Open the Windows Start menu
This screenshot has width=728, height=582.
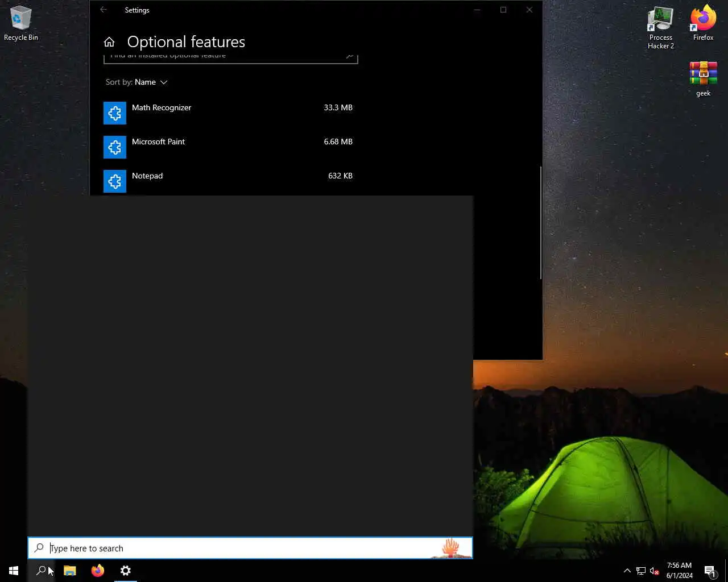pyautogui.click(x=14, y=571)
